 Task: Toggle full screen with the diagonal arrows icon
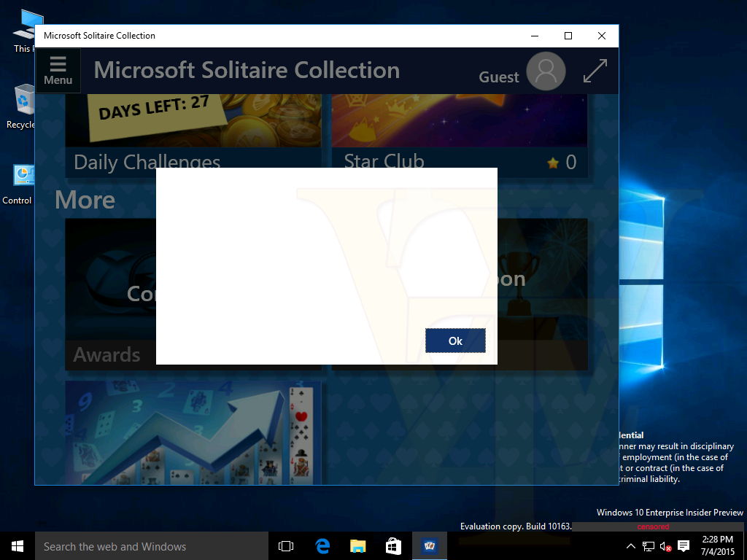595,71
